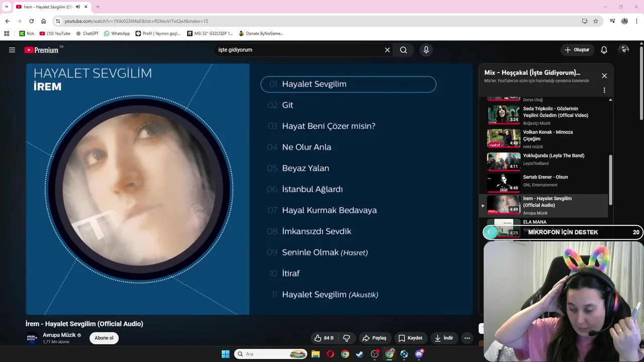644x362 pixels.
Task: Open the (10) YouTube bookmark
Action: point(54,34)
